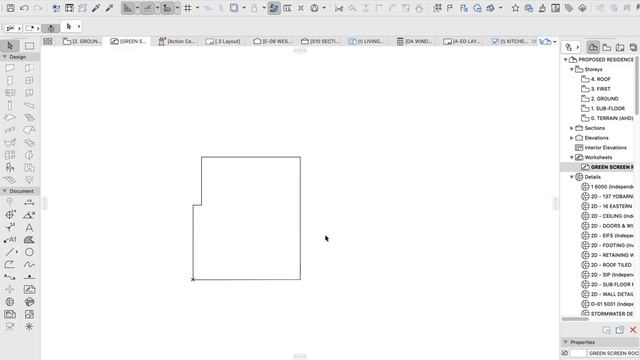
Task: Switch to the DA WIND... schedule tab
Action: [414, 41]
